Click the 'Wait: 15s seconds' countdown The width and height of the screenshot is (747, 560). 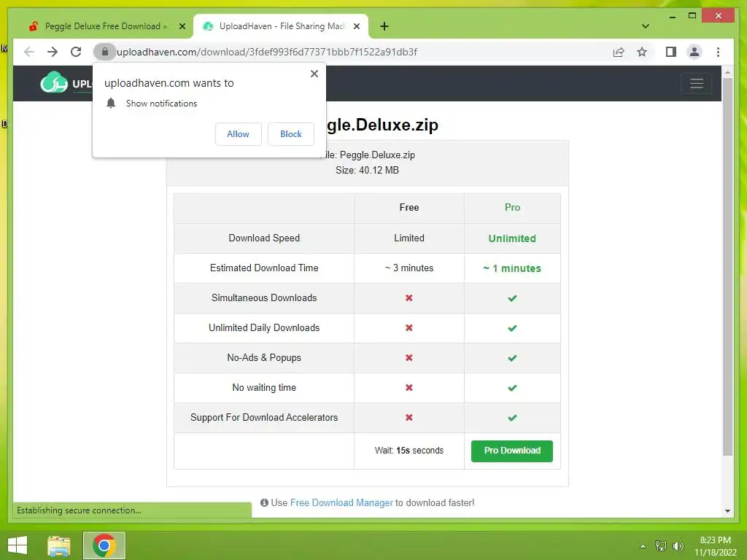click(409, 451)
